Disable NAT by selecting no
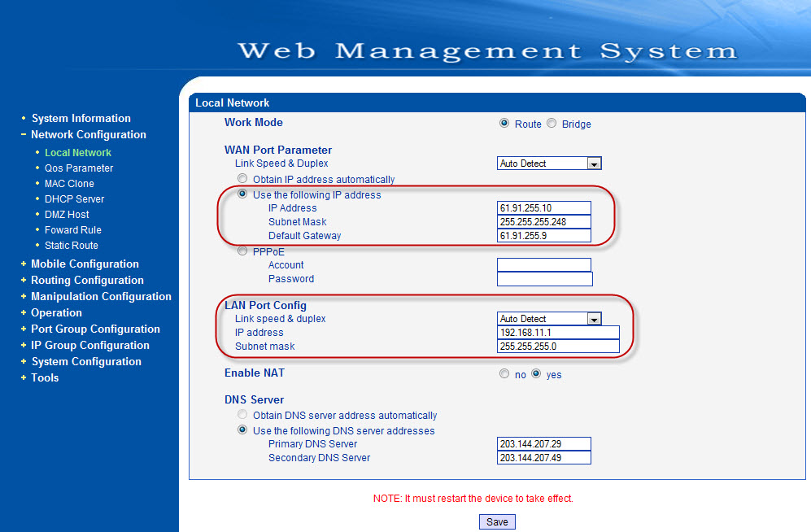 point(503,374)
